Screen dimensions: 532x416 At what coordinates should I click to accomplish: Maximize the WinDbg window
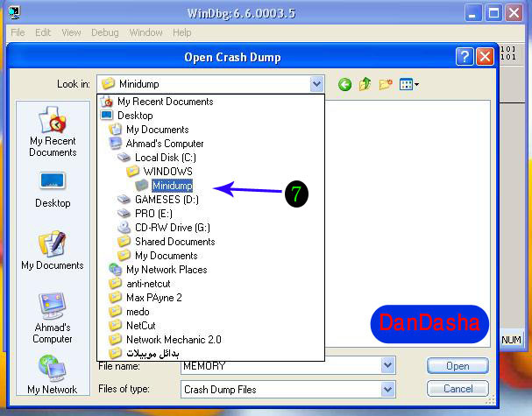point(493,13)
